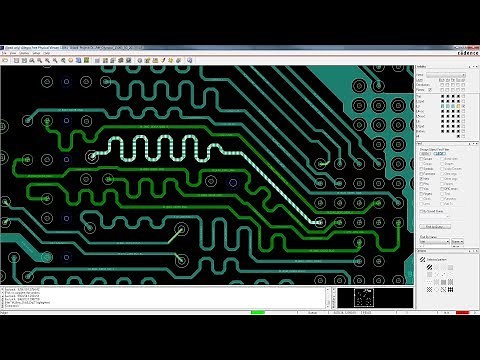Toggle the Bond wires checkbox
The width and height of the screenshot is (480, 360).
(442, 159)
